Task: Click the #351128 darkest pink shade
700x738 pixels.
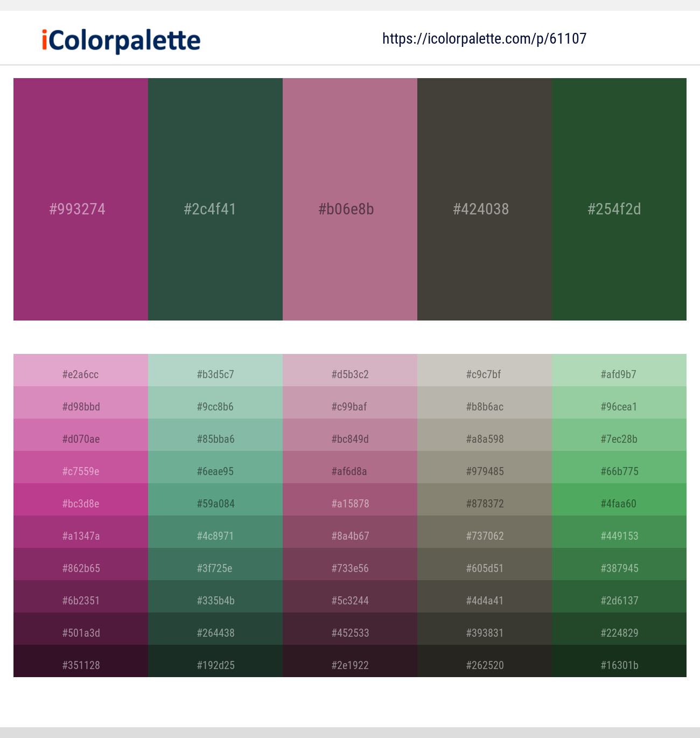Action: [81, 665]
